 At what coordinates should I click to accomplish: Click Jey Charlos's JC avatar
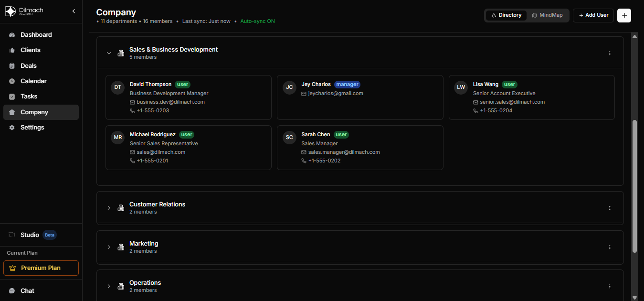click(x=289, y=87)
